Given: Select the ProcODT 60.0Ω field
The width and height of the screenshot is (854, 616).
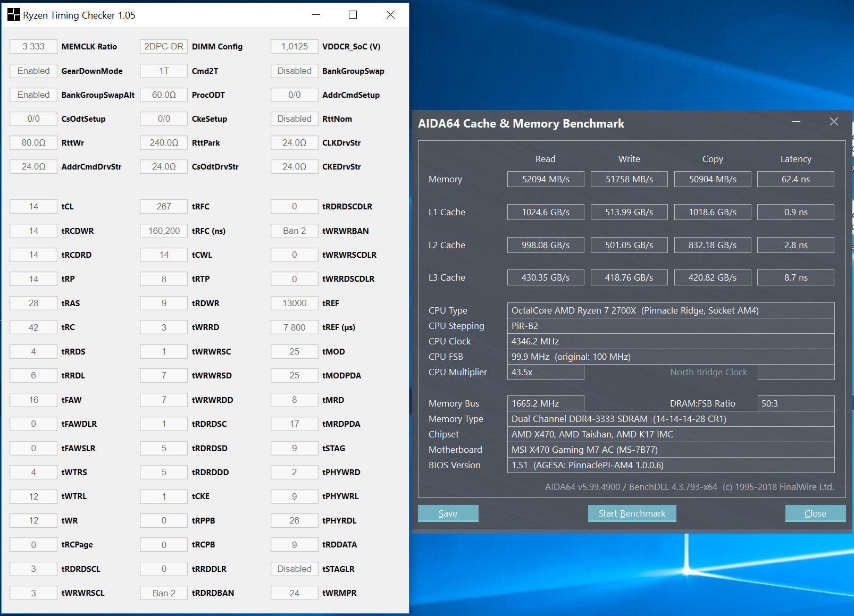Looking at the screenshot, I should point(164,95).
